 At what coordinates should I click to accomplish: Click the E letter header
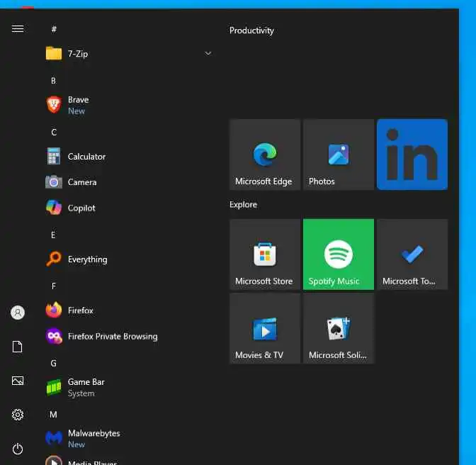(x=53, y=235)
